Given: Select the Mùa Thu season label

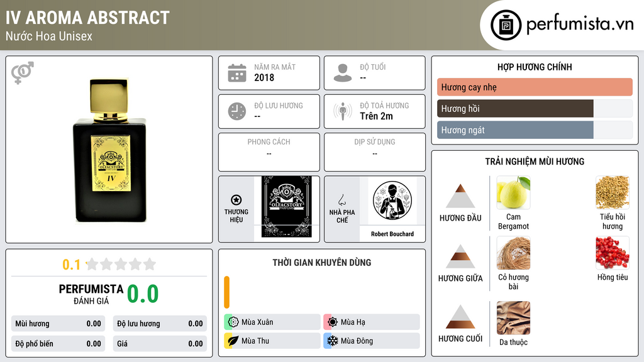Looking at the screenshot, I should 255,341.
